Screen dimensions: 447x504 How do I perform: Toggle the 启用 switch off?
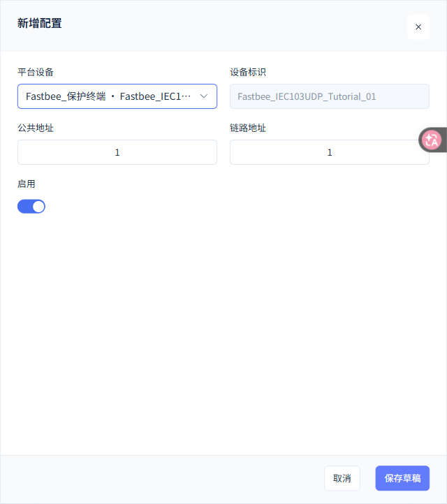click(x=31, y=207)
